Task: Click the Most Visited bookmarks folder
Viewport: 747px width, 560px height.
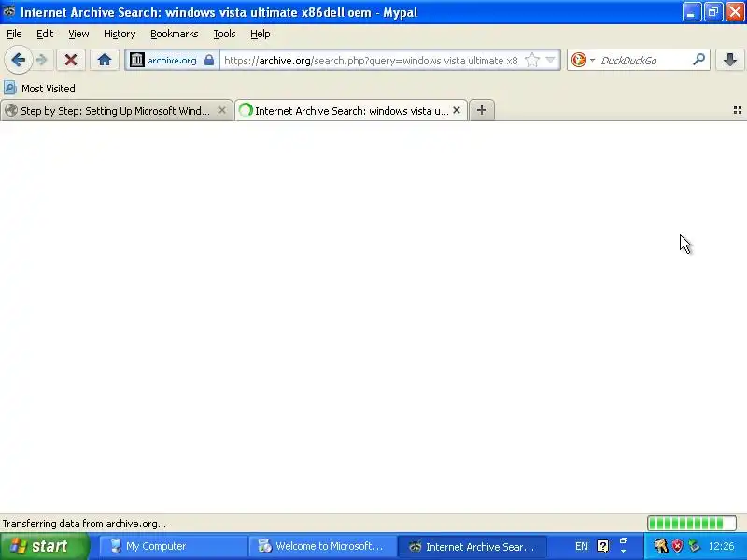Action: (39, 89)
